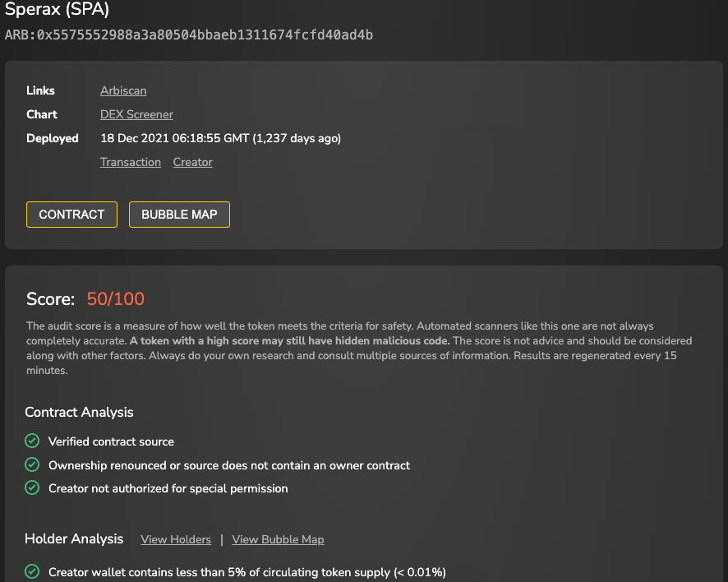Click the check icon beside Creator not authorized
The height and width of the screenshot is (582, 728).
(32, 487)
